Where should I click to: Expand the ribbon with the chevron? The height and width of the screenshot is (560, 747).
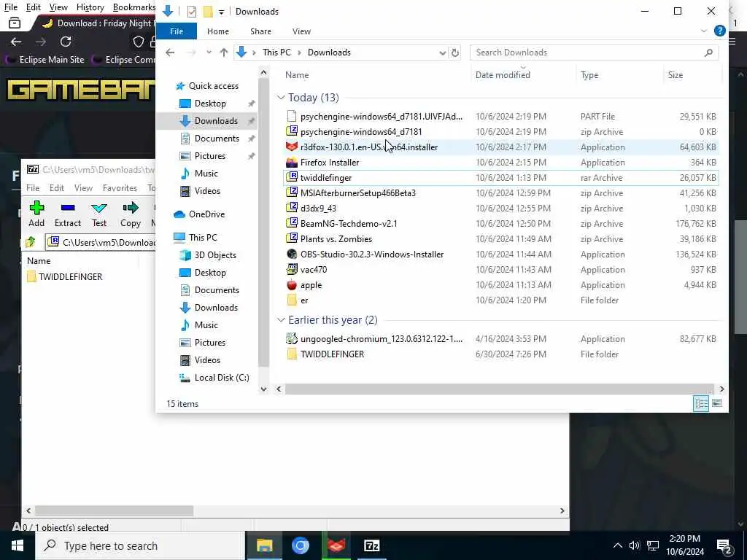[x=704, y=31]
